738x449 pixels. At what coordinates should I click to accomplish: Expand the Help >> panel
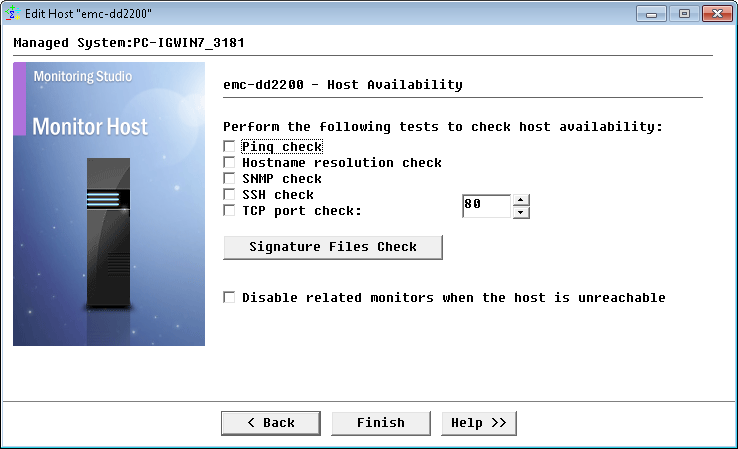(x=479, y=423)
